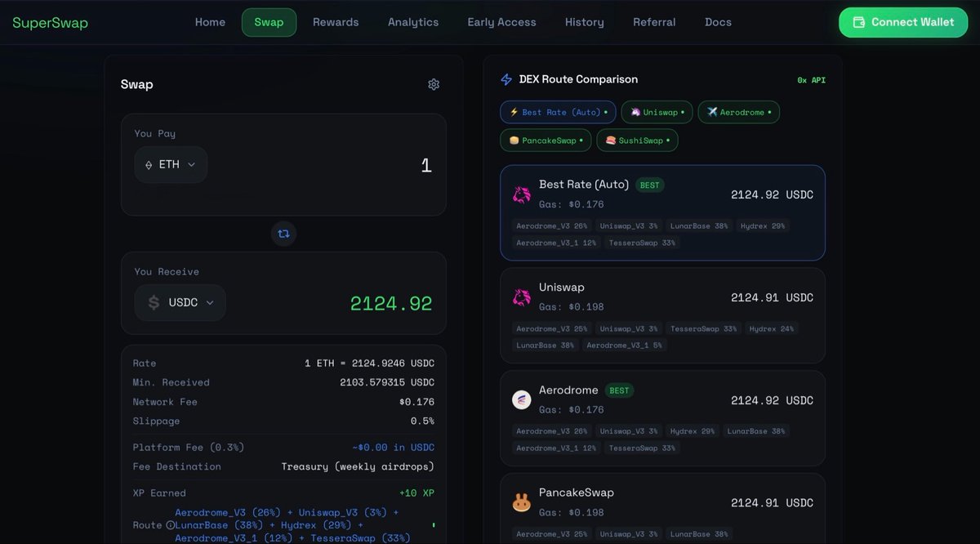Click the ~$0.00 in USDC platform fee

394,448
